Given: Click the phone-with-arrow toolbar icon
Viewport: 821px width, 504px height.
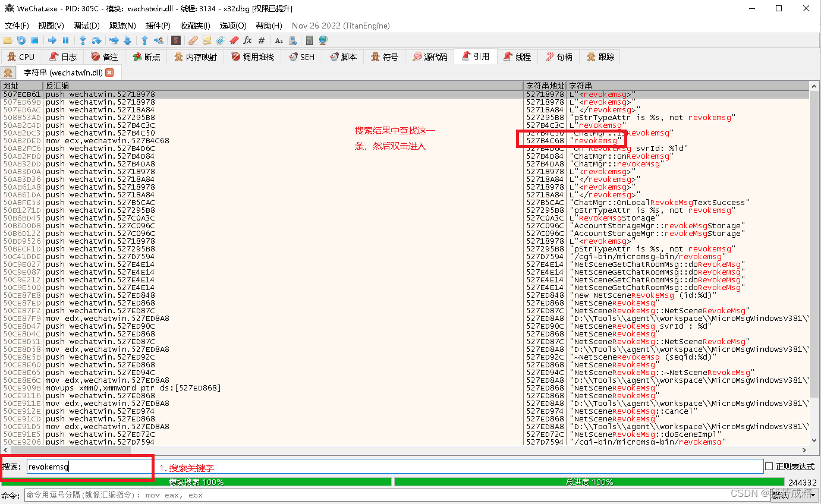Looking at the screenshot, I should (x=292, y=40).
